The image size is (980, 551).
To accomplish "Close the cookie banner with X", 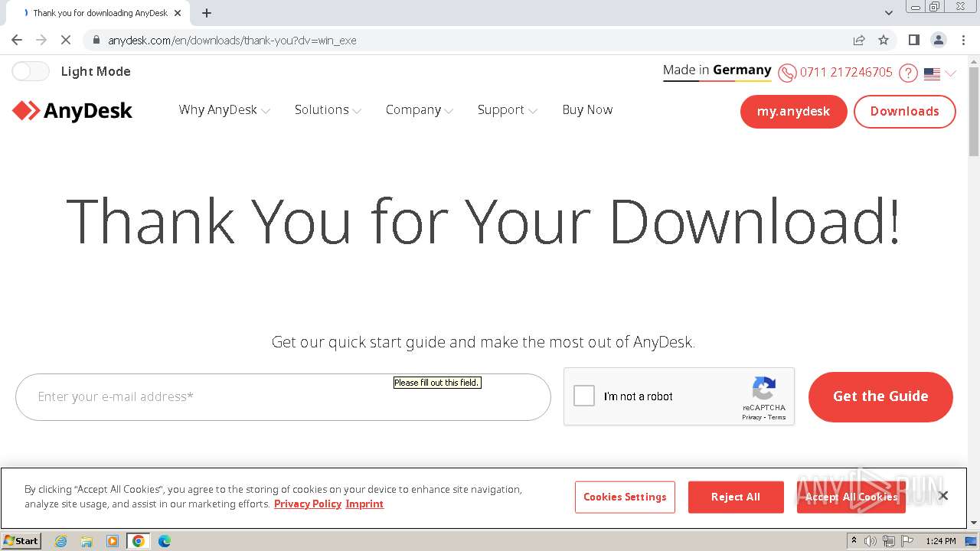I will pos(943,496).
